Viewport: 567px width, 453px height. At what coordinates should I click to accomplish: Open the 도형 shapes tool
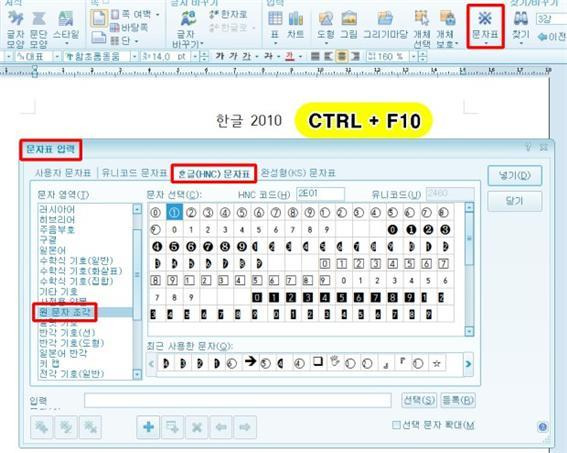pos(325,27)
